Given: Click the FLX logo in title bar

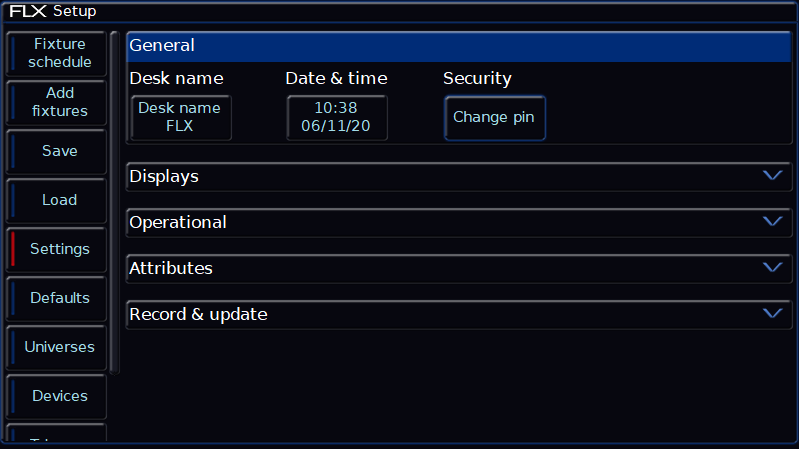Looking at the screenshot, I should pos(28,11).
